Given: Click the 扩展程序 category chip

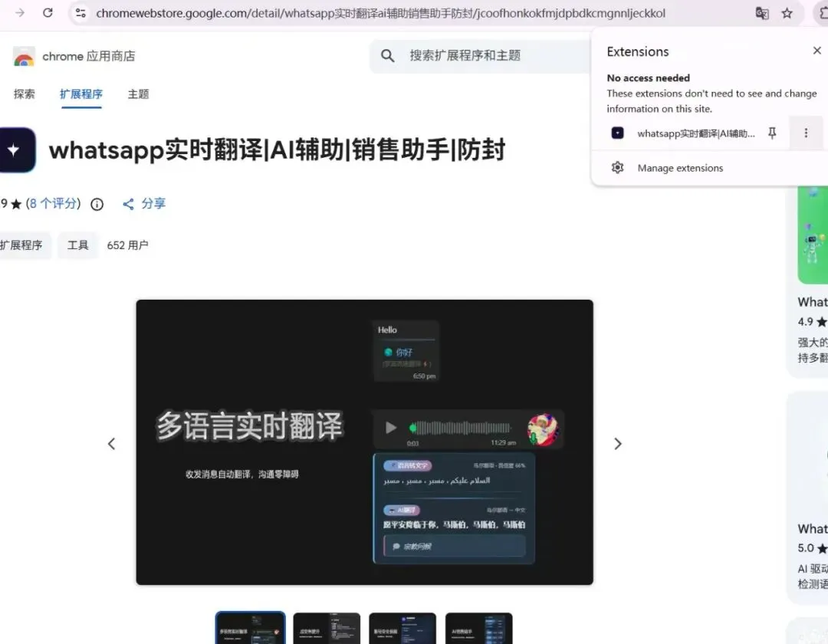Looking at the screenshot, I should coord(25,245).
